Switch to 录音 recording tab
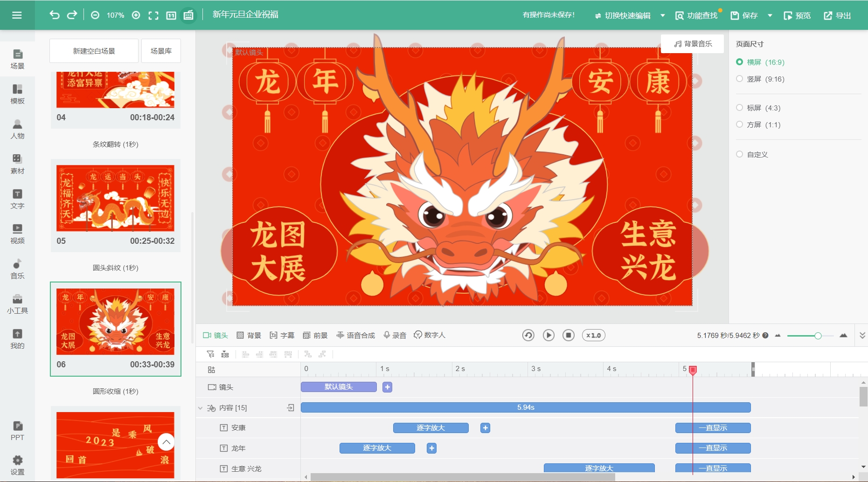The image size is (868, 482). click(395, 335)
